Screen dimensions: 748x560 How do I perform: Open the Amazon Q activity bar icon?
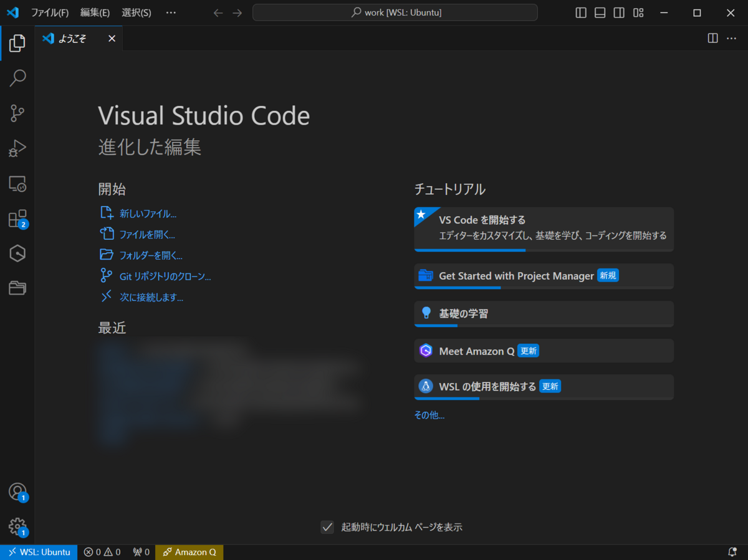[x=17, y=254]
